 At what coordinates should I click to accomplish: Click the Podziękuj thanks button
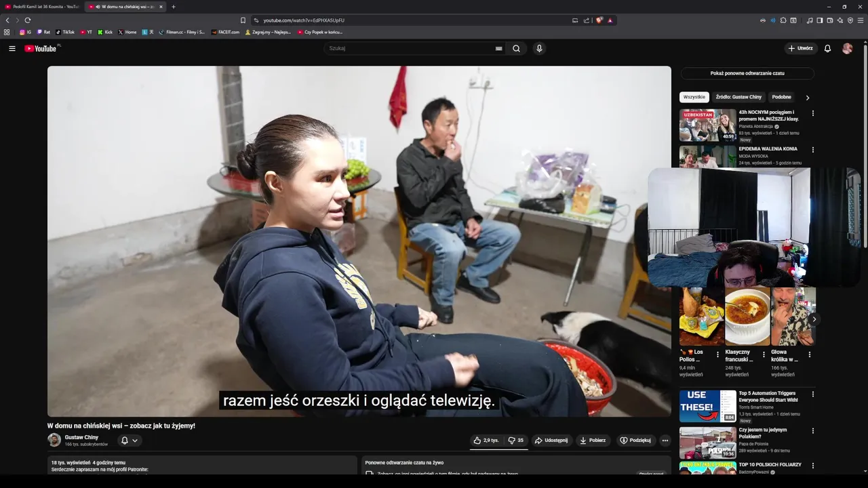coord(635,440)
